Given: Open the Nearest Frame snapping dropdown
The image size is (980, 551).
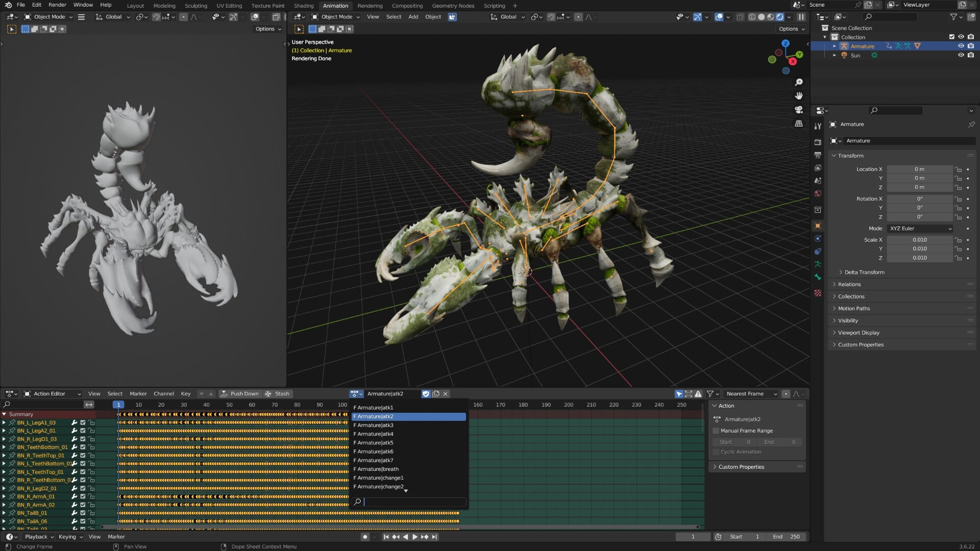Looking at the screenshot, I should click(751, 394).
